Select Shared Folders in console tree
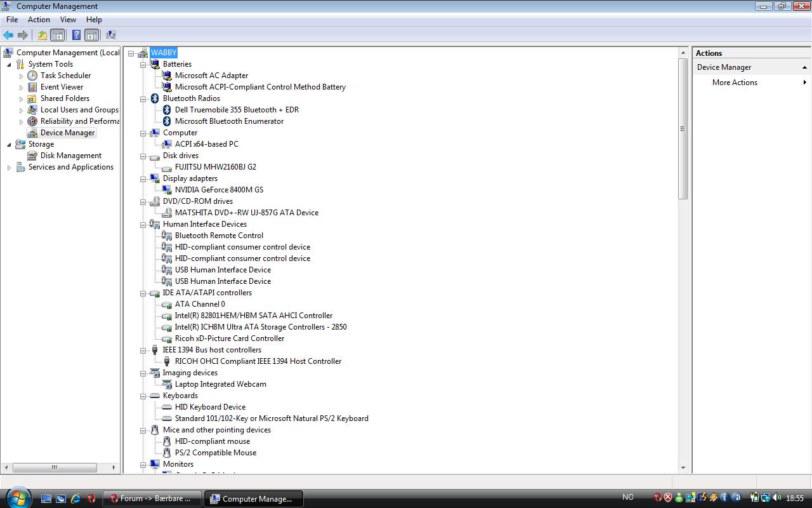This screenshot has height=508, width=812. pos(65,98)
